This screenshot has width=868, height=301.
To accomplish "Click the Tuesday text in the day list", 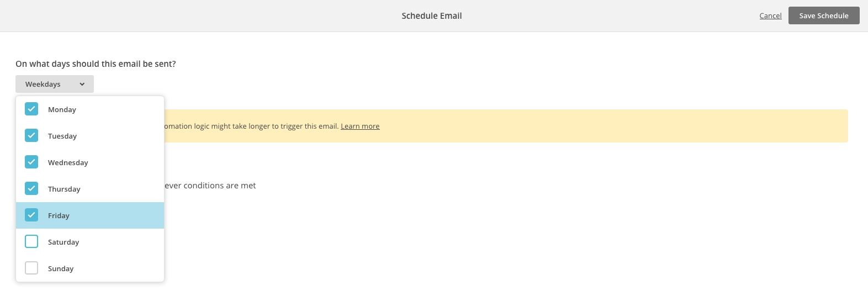I will point(62,136).
